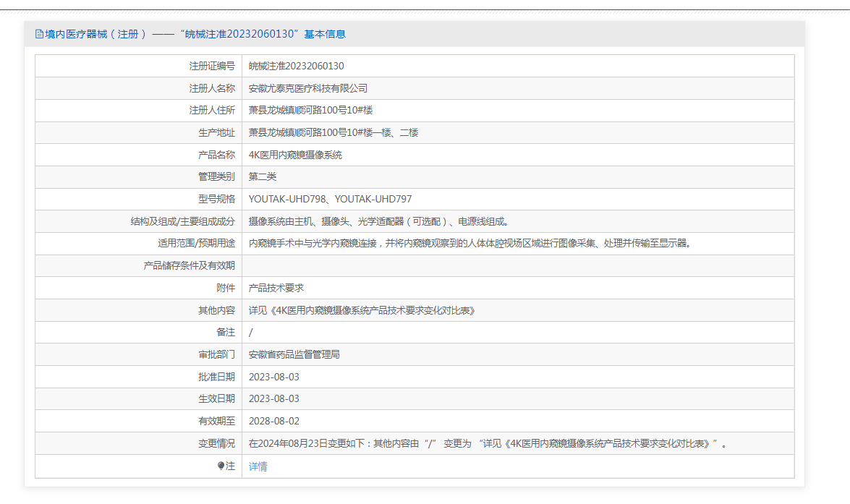850x504 pixels.
Task: Click the document icon beside 境内医疗器械 header
Action: (x=39, y=34)
